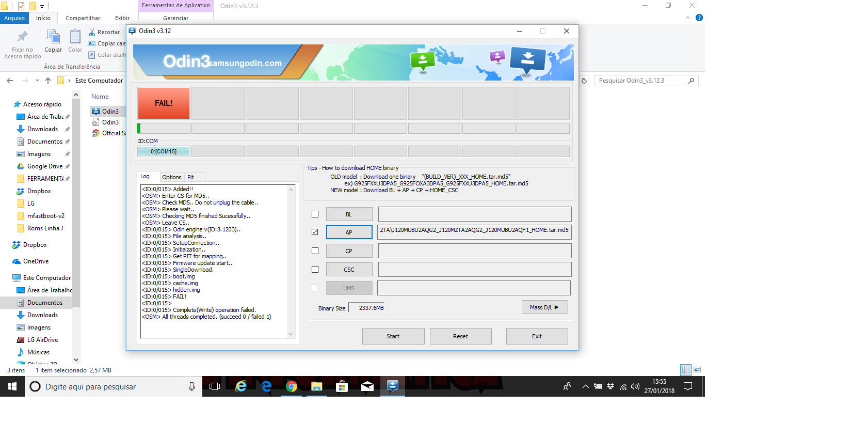The height and width of the screenshot is (438, 868).
Task: Open the recent locations dropdown arrow
Action: 37,81
